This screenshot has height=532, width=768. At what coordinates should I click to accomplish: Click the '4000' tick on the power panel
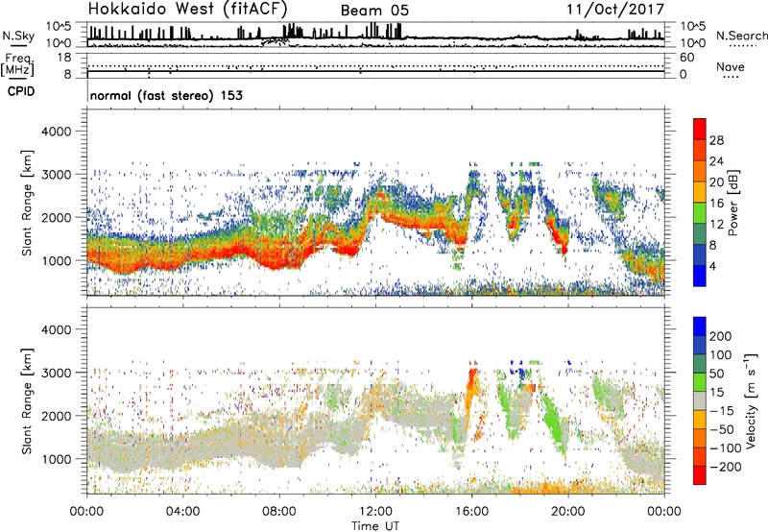[56, 132]
